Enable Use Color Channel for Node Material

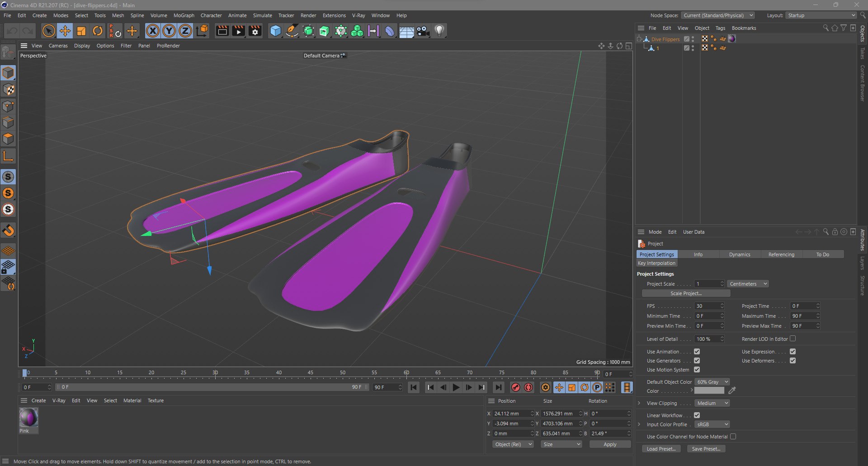click(733, 437)
